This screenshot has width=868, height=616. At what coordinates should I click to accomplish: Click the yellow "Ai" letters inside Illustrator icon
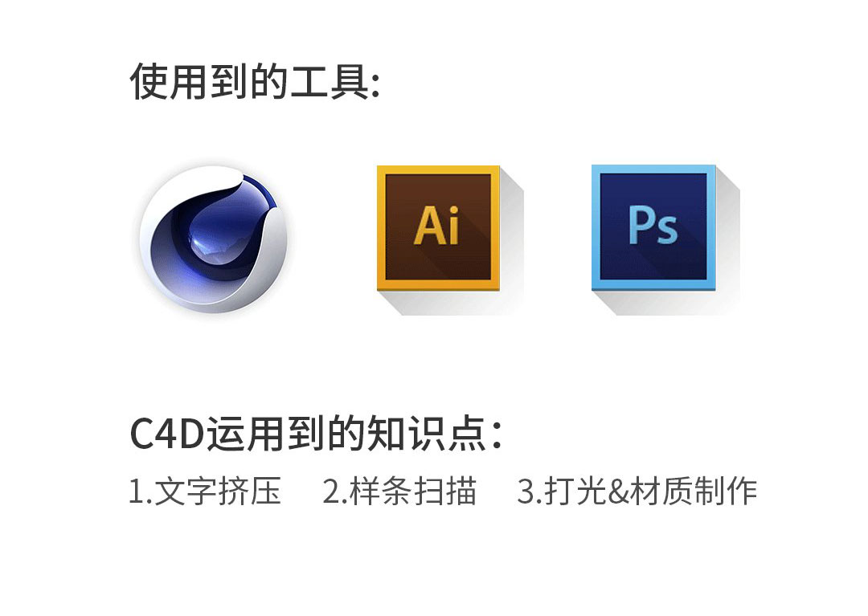436,225
